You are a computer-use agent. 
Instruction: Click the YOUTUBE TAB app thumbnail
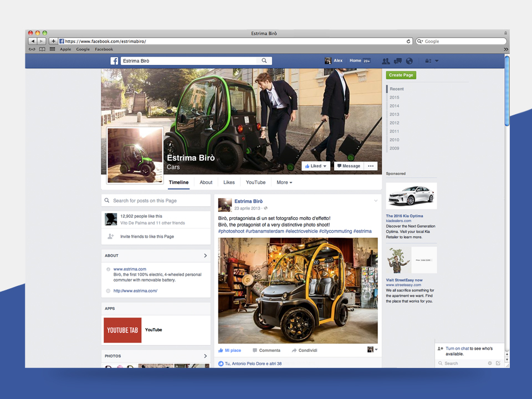click(122, 330)
